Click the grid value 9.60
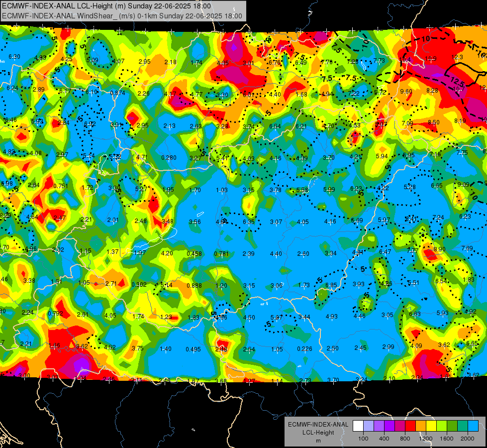The height and width of the screenshot is (448, 487). (x=406, y=91)
